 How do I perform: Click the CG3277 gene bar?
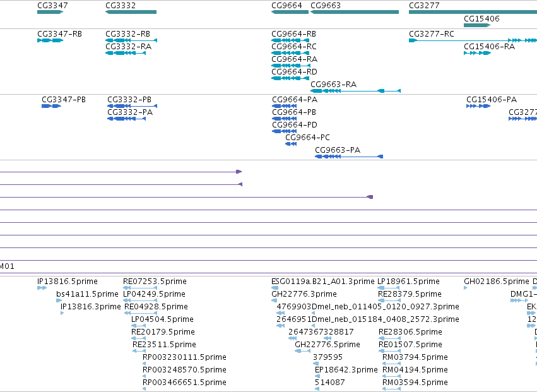coord(473,12)
